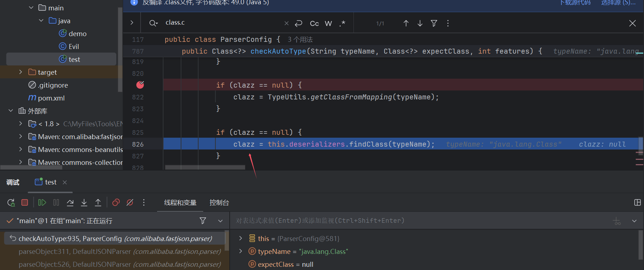Open the Evil class
This screenshot has width=644, height=270.
69,46
